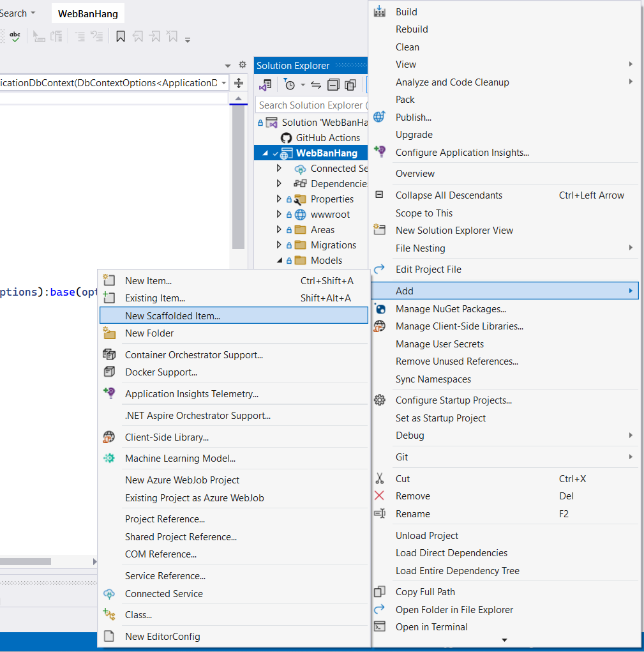
Task: Click the Manage NuGet Packages icon
Action: coord(380,308)
